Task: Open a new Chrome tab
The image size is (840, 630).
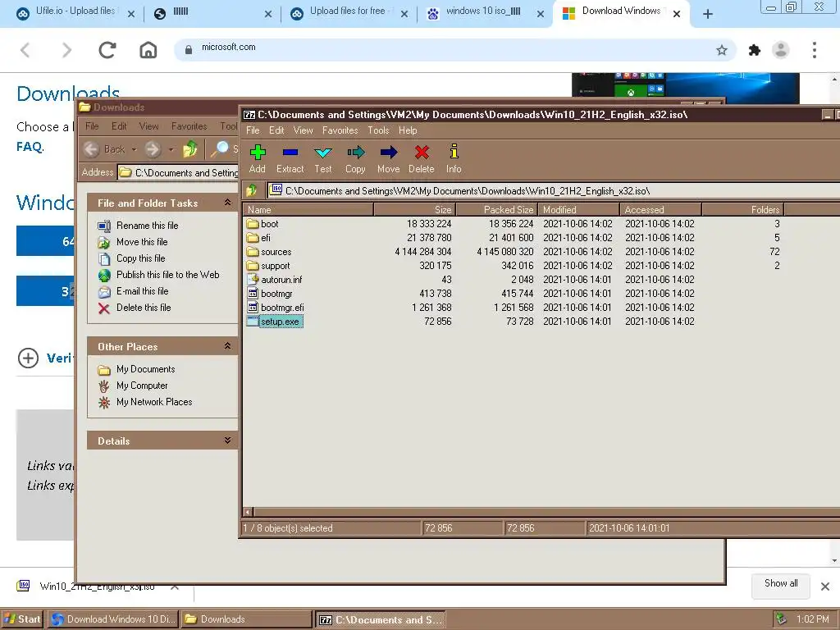Action: point(708,14)
